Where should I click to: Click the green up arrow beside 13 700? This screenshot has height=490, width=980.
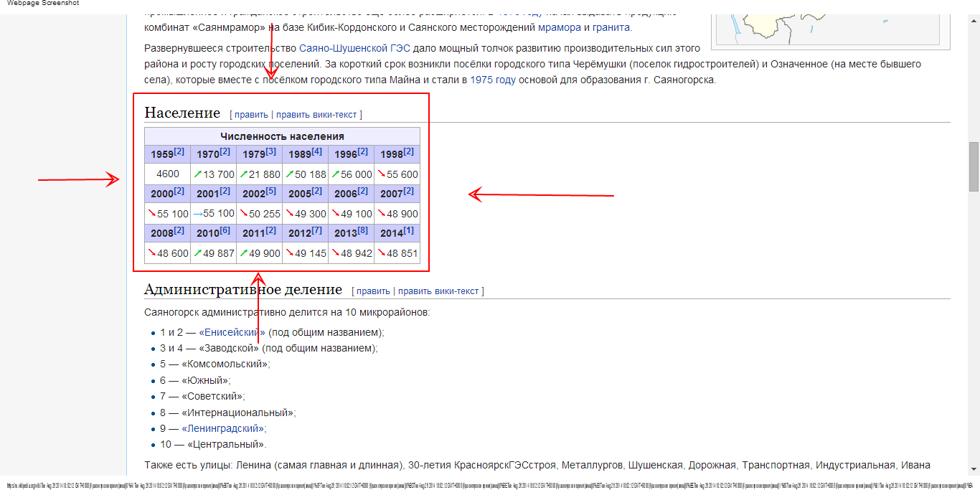[198, 174]
